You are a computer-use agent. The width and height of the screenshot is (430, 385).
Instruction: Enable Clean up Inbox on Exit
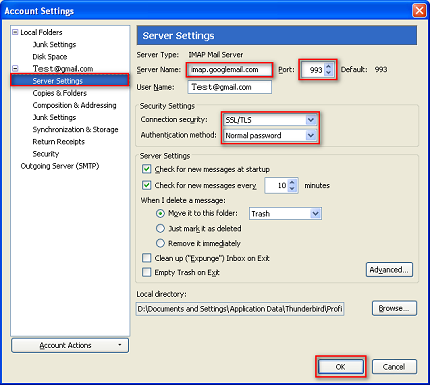(x=147, y=258)
